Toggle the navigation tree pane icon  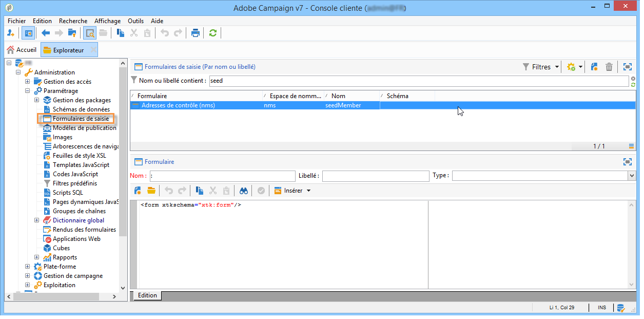28,33
